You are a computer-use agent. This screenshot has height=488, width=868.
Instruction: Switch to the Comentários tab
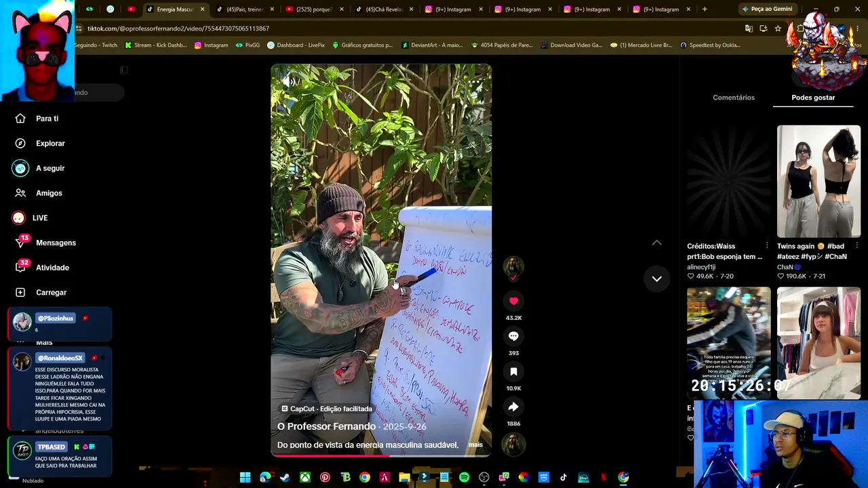tap(734, 98)
